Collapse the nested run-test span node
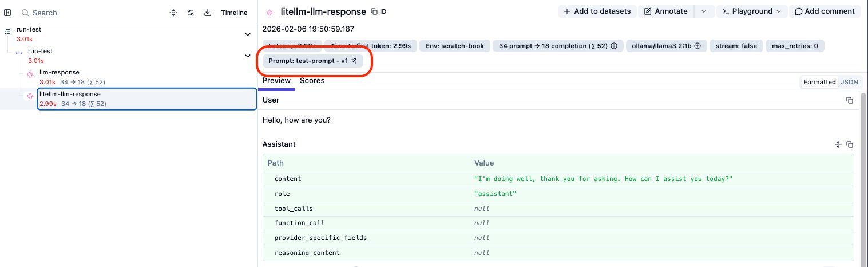 click(x=248, y=56)
